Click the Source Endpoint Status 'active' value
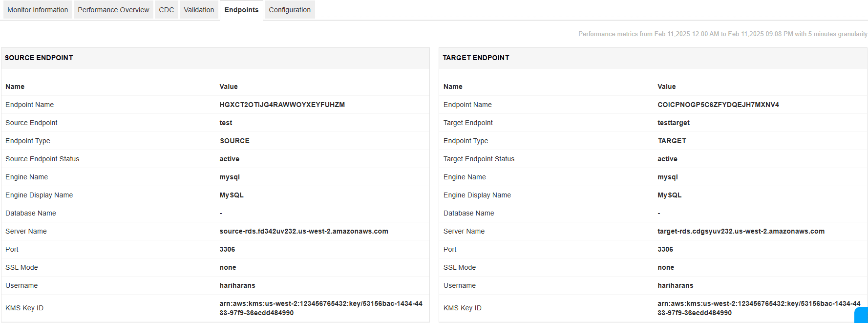The width and height of the screenshot is (868, 323). coord(229,159)
